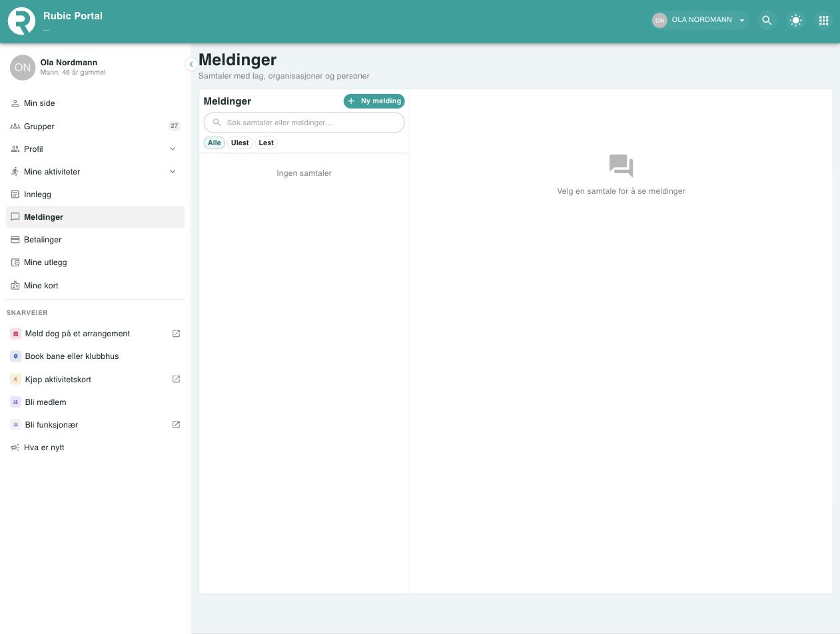Click the small ON avatar in top bar
This screenshot has width=840, height=634.
pyautogui.click(x=659, y=21)
